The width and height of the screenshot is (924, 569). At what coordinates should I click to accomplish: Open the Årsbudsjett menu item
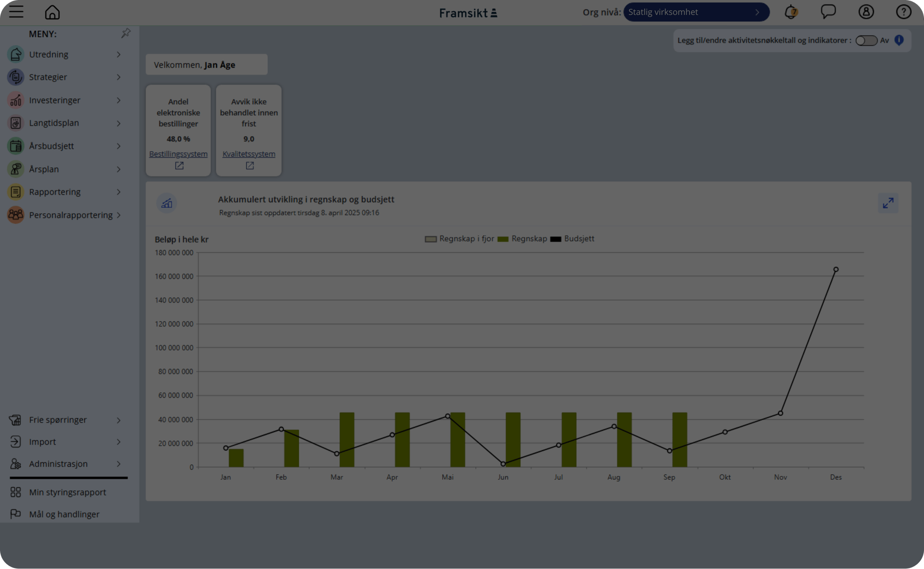click(51, 146)
